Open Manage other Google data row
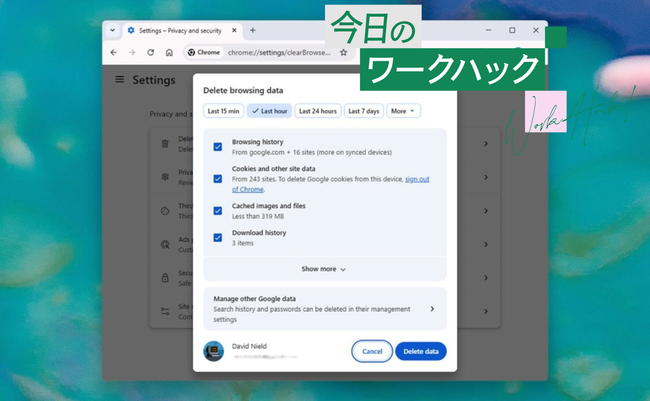 pyautogui.click(x=324, y=309)
